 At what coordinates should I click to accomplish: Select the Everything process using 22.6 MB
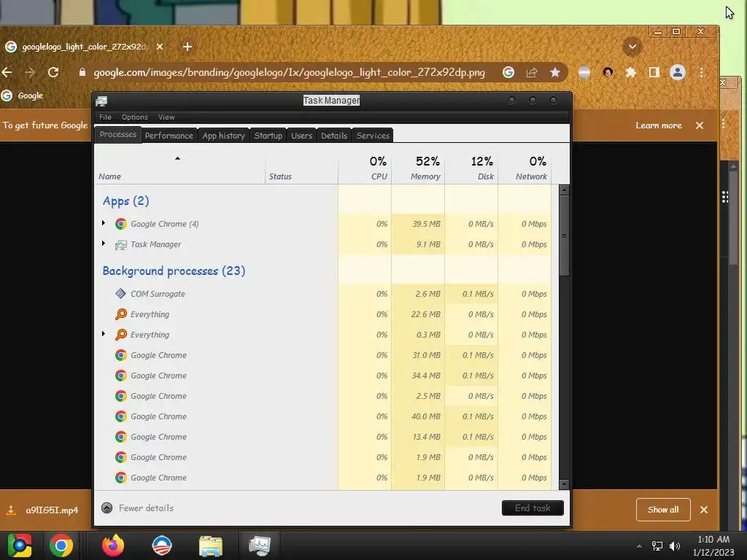(x=323, y=314)
